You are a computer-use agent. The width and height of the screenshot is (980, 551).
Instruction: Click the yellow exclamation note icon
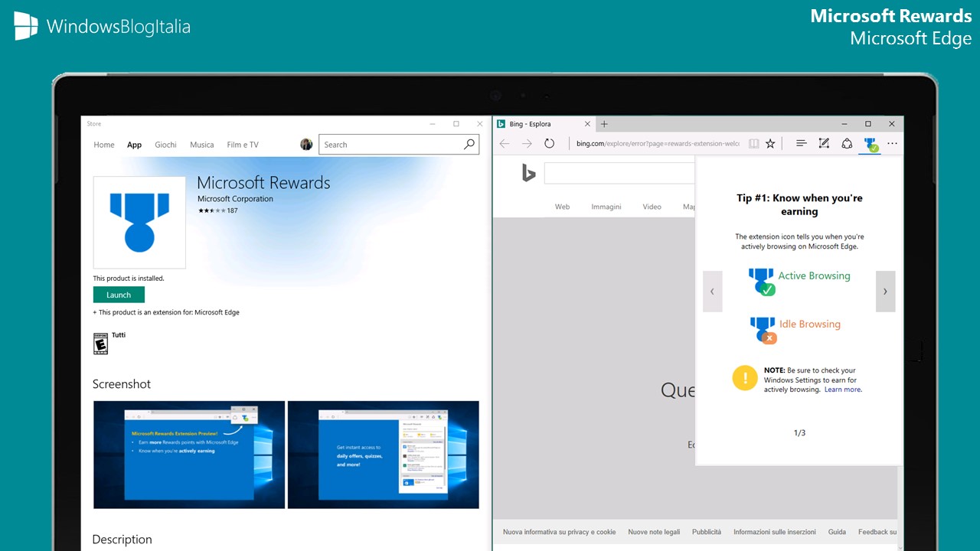[745, 378]
